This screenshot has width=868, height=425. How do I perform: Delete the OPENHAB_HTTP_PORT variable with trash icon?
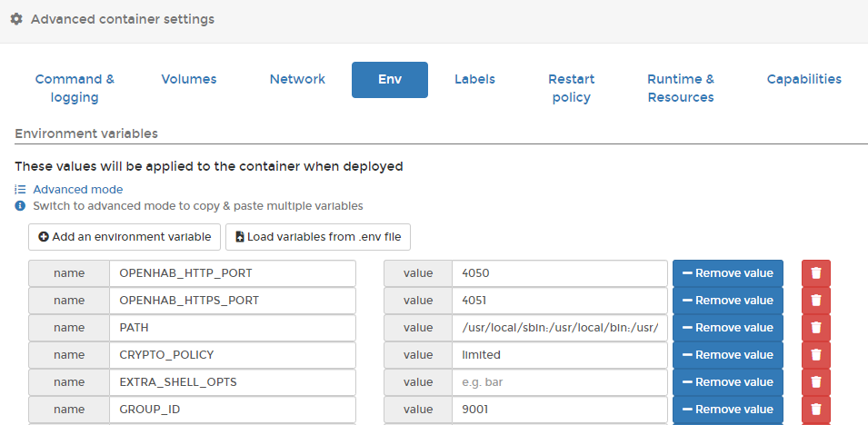click(816, 273)
